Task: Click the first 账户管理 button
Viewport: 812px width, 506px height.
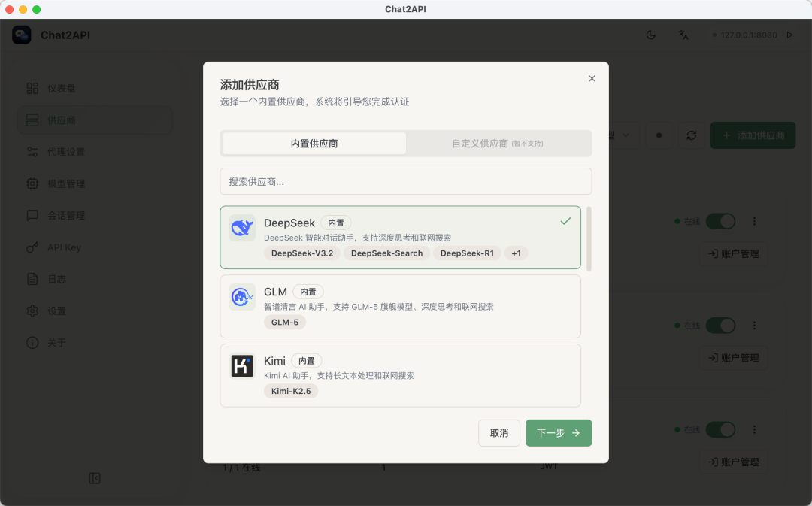Action: coord(734,254)
